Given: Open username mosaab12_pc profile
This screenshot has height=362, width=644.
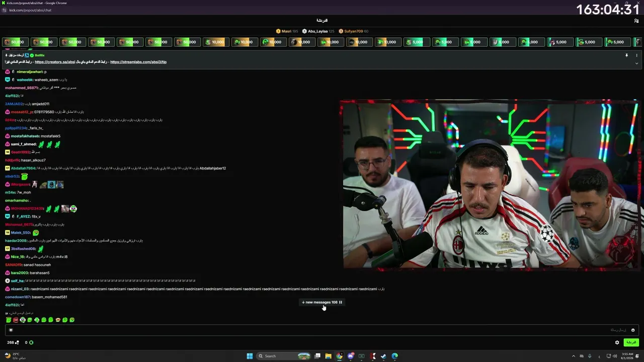Looking at the screenshot, I should (x=22, y=112).
